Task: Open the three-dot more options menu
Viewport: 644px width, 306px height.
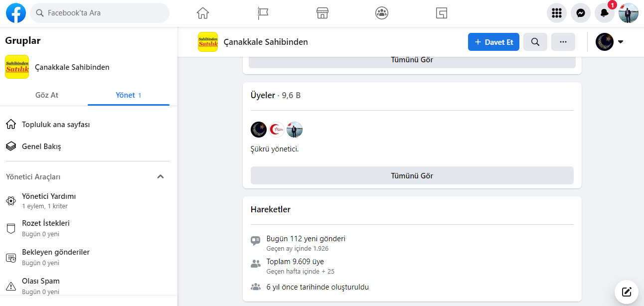Action: tap(563, 42)
